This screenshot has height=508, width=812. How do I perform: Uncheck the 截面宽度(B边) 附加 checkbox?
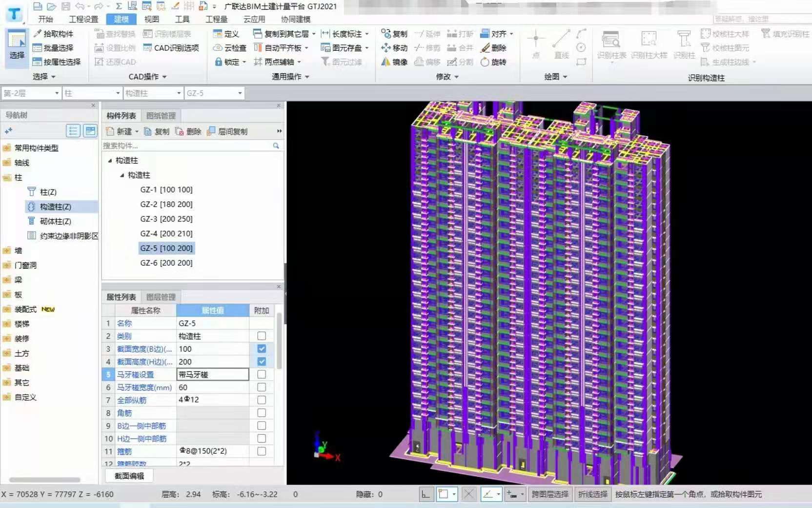click(x=262, y=349)
